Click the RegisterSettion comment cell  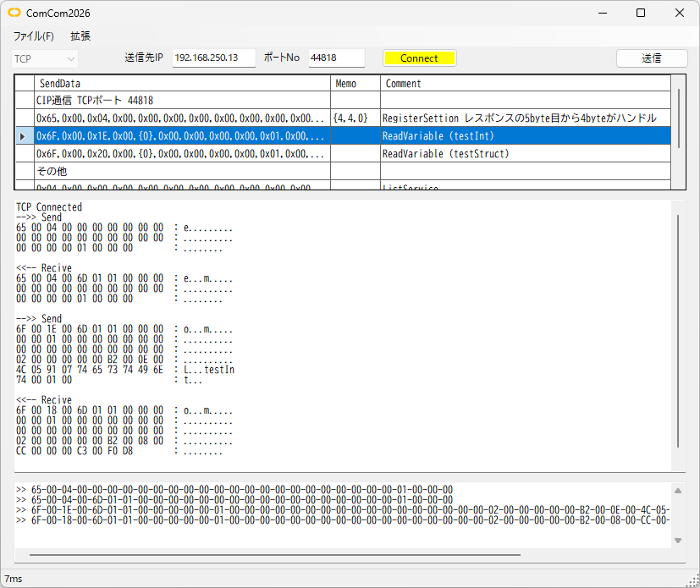(x=526, y=118)
